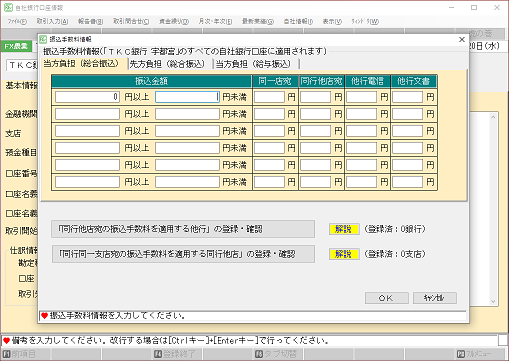Click sixth row 円未満 amount field
The height and width of the screenshot is (361, 509).
[187, 182]
